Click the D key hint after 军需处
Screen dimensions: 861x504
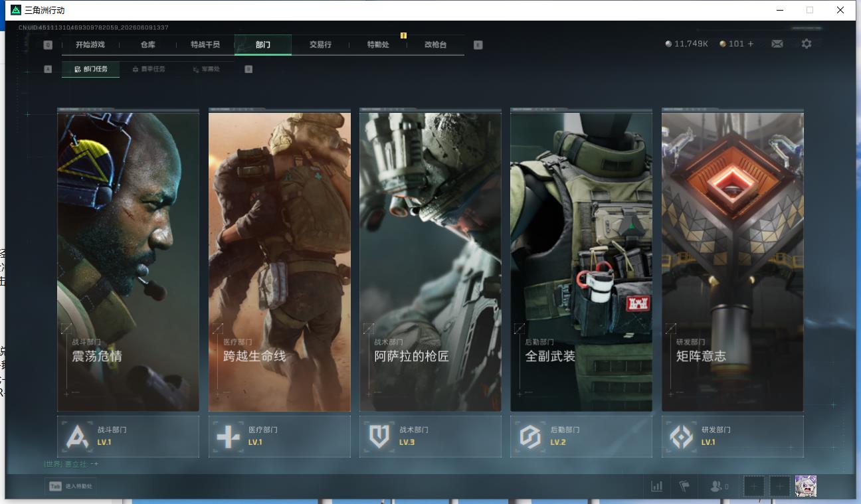point(248,69)
